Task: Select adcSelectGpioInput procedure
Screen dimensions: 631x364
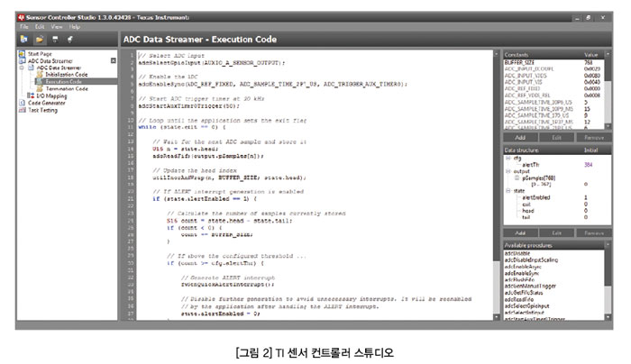Action: (x=527, y=305)
